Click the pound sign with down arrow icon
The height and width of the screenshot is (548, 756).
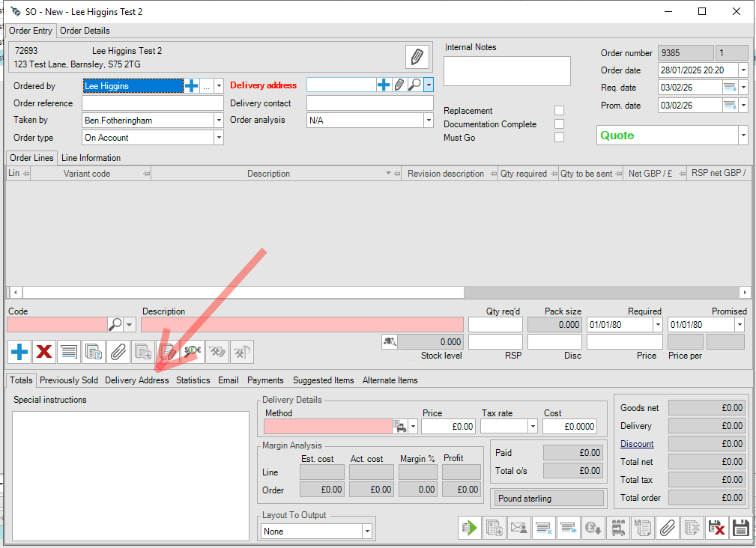click(593, 528)
